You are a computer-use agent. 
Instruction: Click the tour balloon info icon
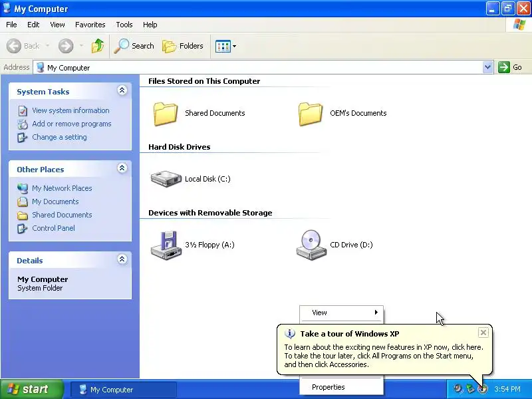pos(290,334)
